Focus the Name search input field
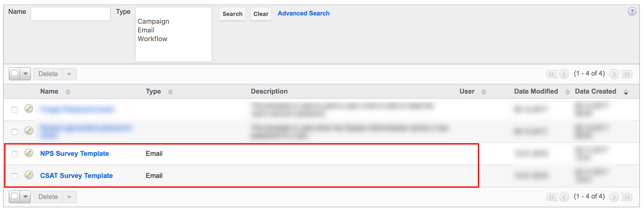The height and width of the screenshot is (216, 644). [x=71, y=14]
